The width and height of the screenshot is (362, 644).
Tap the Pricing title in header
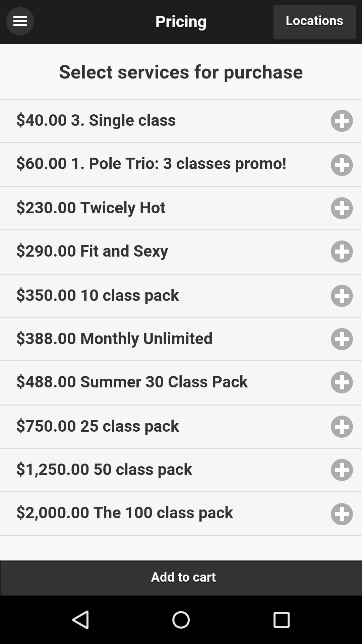[x=181, y=21]
